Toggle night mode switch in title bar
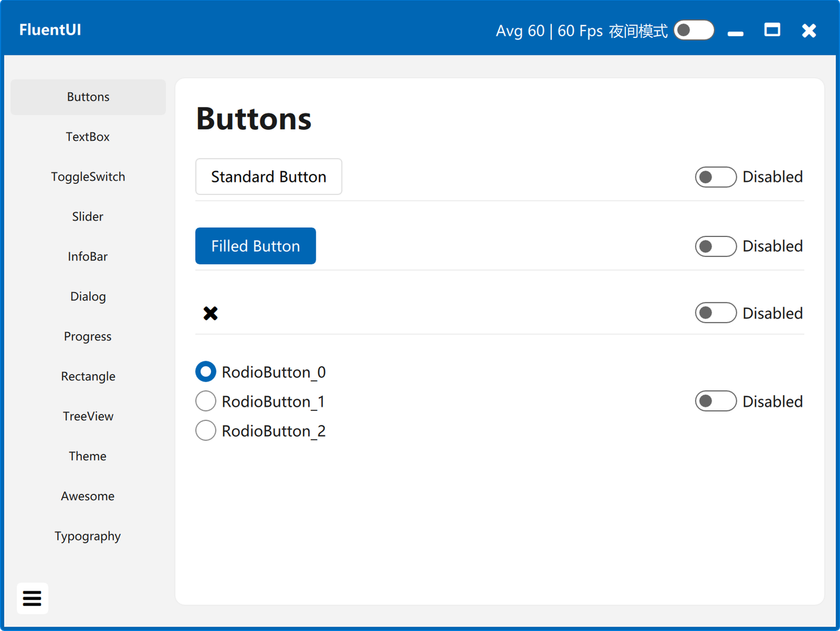The height and width of the screenshot is (631, 840). (694, 30)
